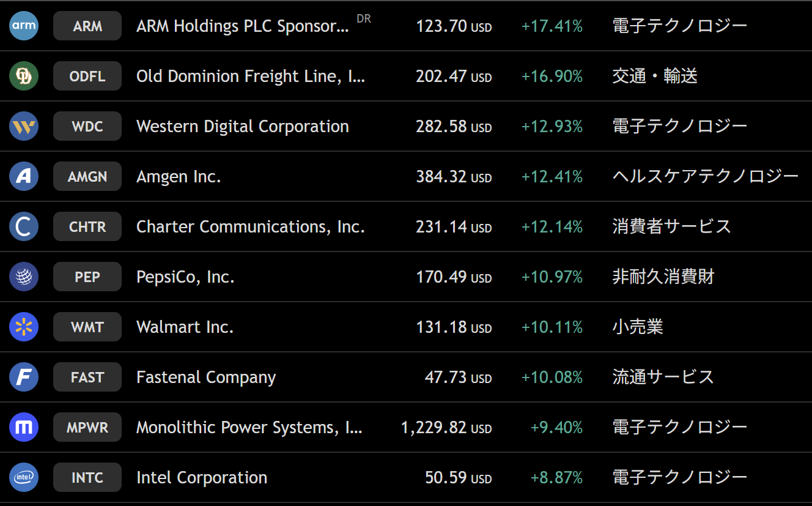Click the Intel logo icon
812x506 pixels.
[x=24, y=477]
